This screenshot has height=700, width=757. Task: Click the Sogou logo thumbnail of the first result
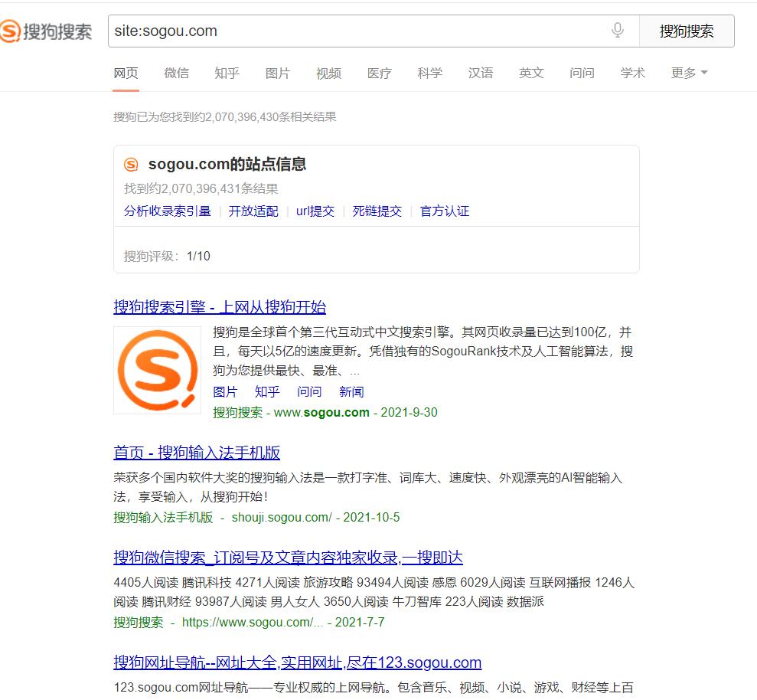[157, 369]
